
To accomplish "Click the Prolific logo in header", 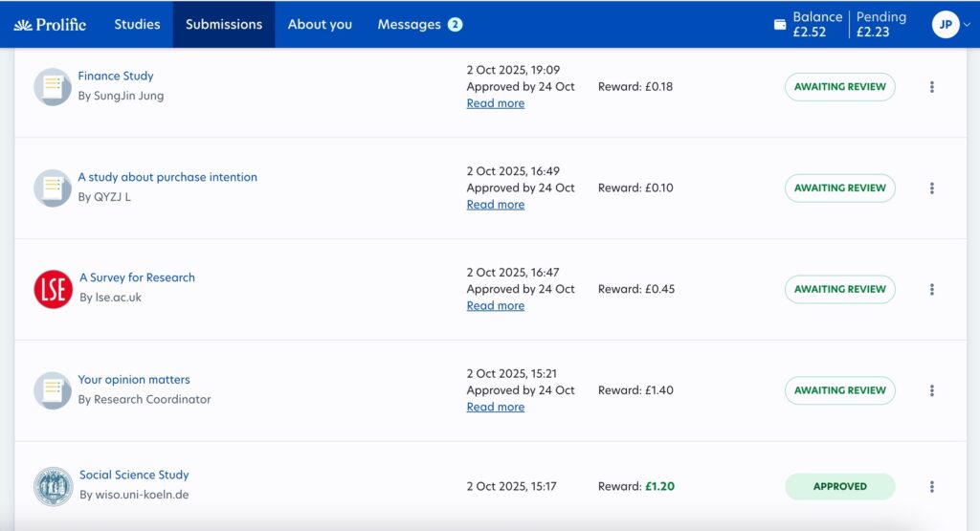I will (x=50, y=25).
